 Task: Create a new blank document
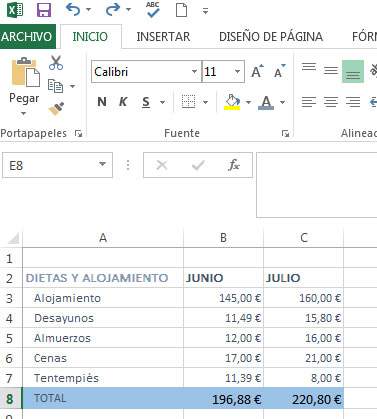pos(181,10)
